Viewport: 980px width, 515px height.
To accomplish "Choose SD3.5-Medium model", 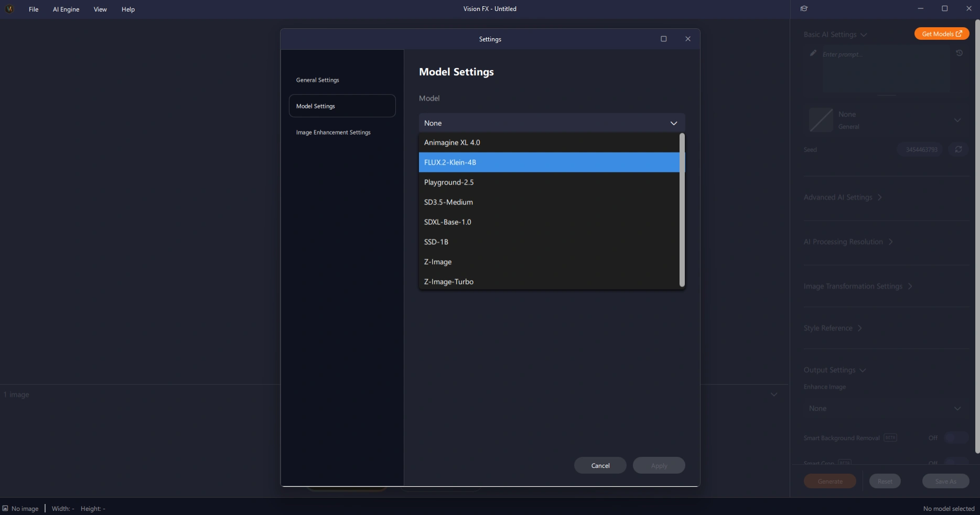I will 549,202.
